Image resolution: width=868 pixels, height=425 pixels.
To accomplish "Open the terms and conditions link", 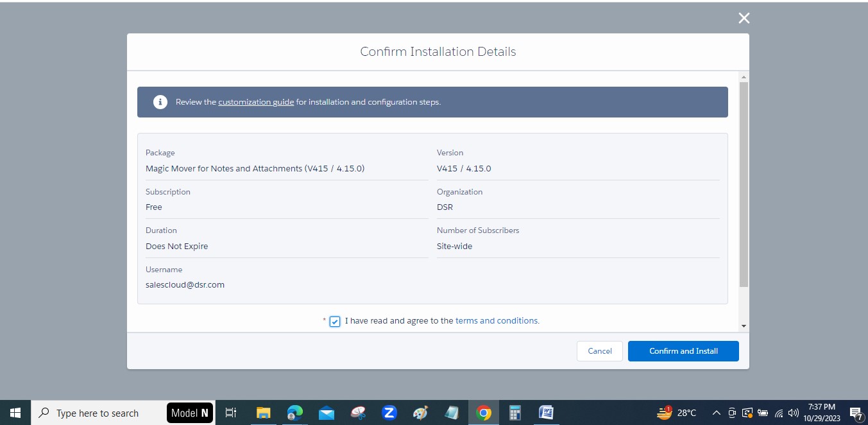I will point(497,320).
